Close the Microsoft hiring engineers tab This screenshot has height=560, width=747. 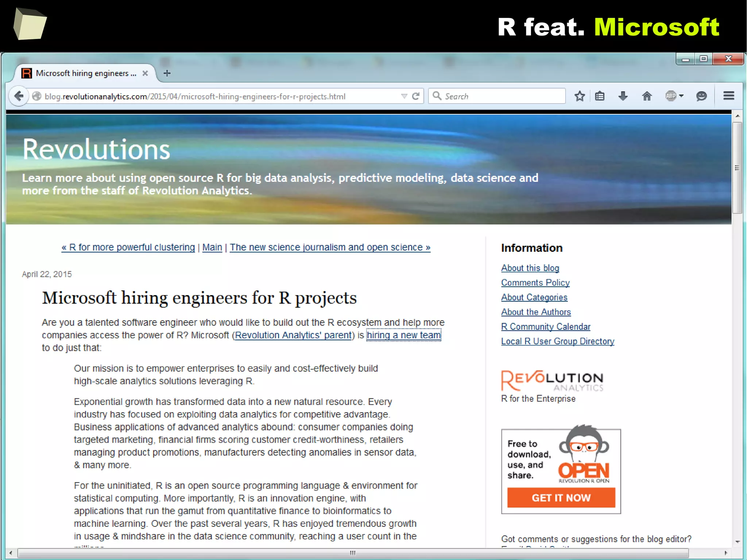coord(145,73)
